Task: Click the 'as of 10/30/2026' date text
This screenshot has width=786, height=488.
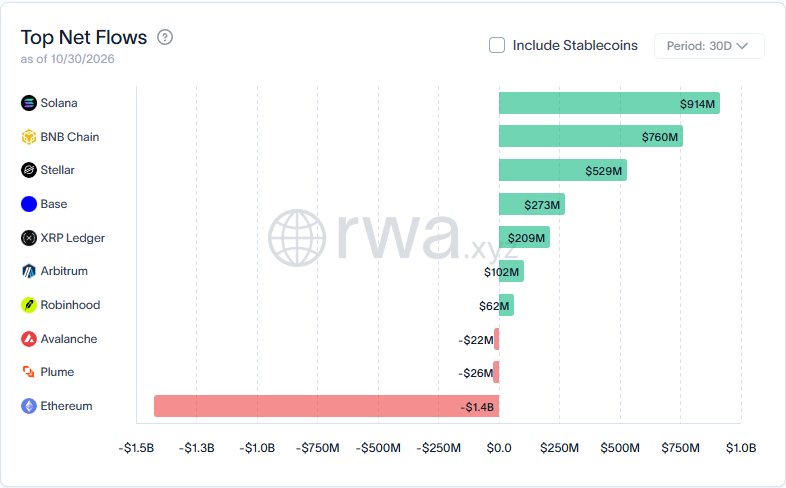Action: 67,59
